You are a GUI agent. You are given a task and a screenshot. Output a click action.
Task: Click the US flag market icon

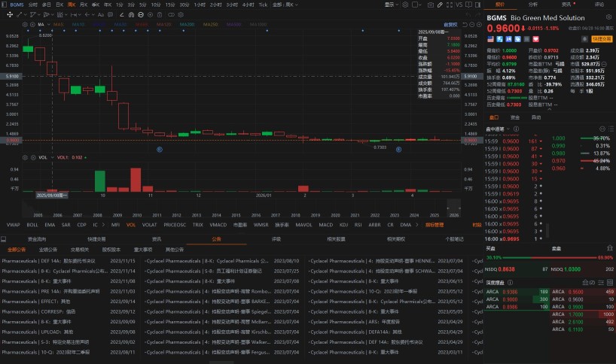[490, 39]
